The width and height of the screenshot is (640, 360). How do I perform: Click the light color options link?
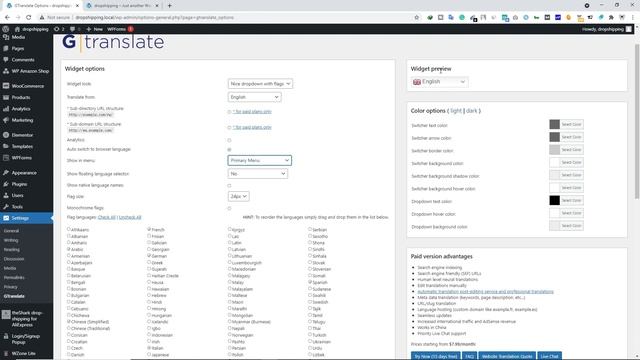[456, 111]
